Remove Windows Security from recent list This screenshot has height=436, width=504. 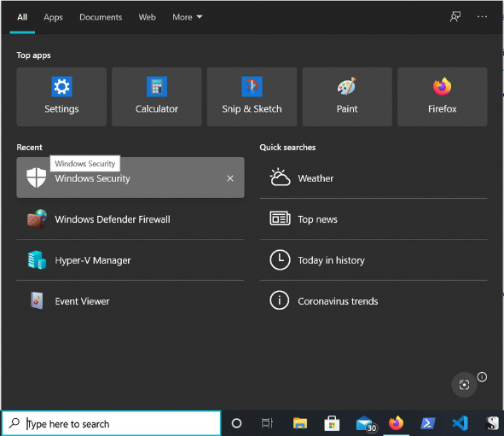click(x=230, y=178)
